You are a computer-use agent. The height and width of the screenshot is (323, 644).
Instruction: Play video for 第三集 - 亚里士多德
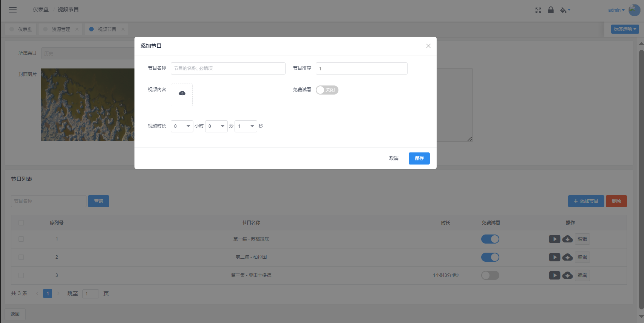tap(554, 275)
